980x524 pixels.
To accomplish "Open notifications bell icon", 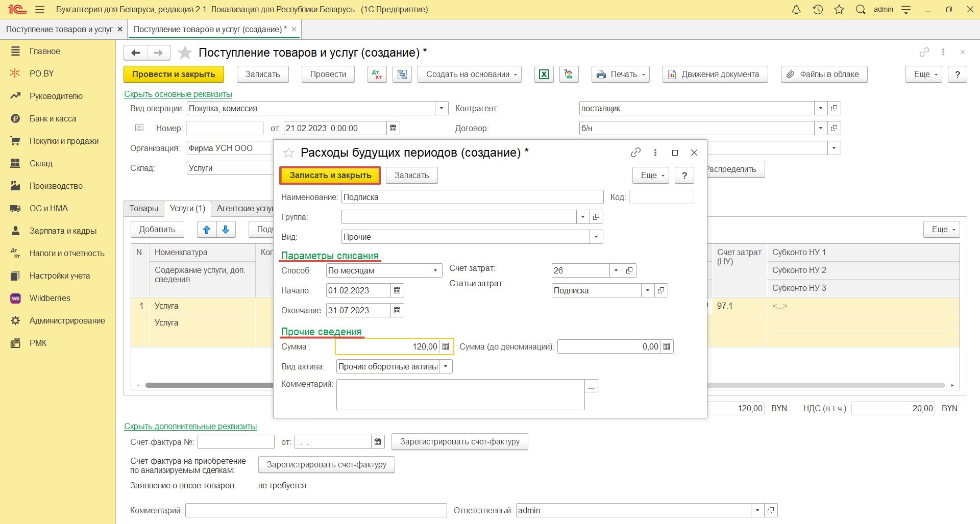I will click(x=796, y=10).
